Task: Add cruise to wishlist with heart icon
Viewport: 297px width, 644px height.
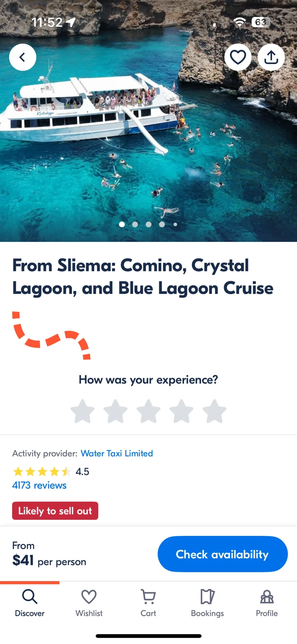Action: (x=238, y=57)
